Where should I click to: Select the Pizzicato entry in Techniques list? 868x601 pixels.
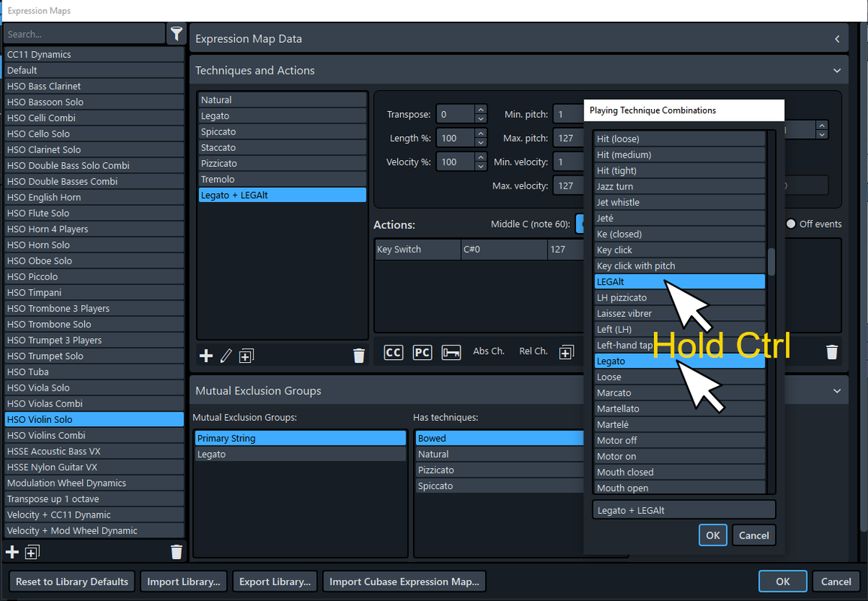coord(282,164)
